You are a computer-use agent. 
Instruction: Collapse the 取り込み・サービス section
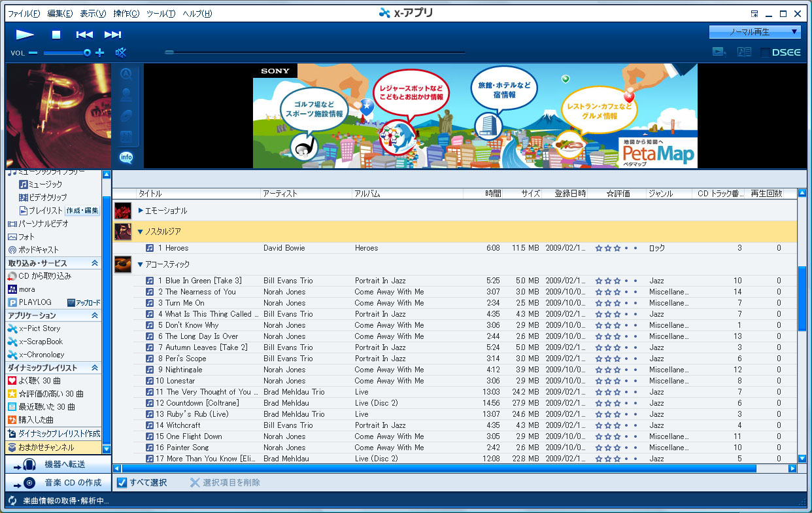pyautogui.click(x=95, y=263)
